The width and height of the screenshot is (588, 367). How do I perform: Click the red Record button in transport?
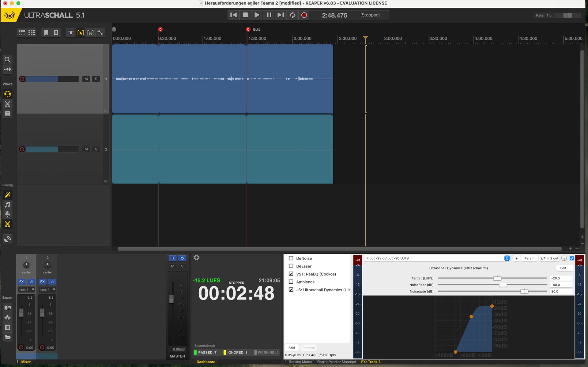(304, 15)
